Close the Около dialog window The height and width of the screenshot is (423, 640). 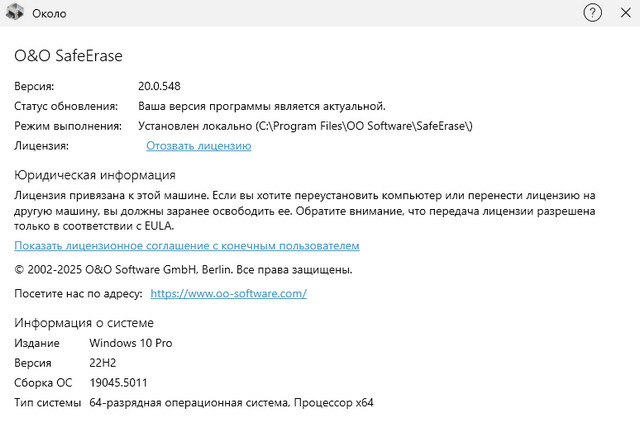point(623,13)
